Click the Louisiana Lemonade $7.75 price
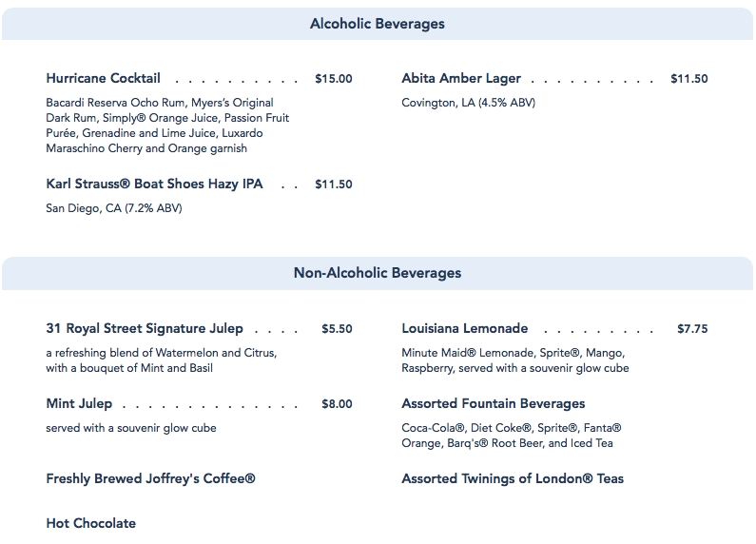Viewport: 756px width, 544px height. click(x=692, y=329)
